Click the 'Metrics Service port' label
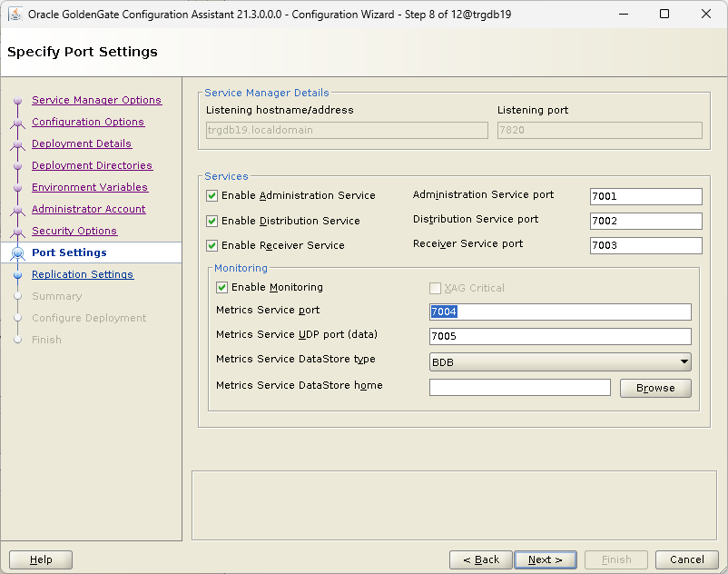Image resolution: width=728 pixels, height=574 pixels. click(x=268, y=311)
